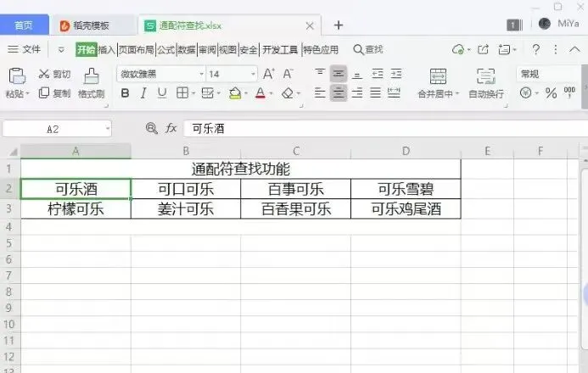
Task: Click the formula bar containing 可乐酒
Action: (386, 129)
